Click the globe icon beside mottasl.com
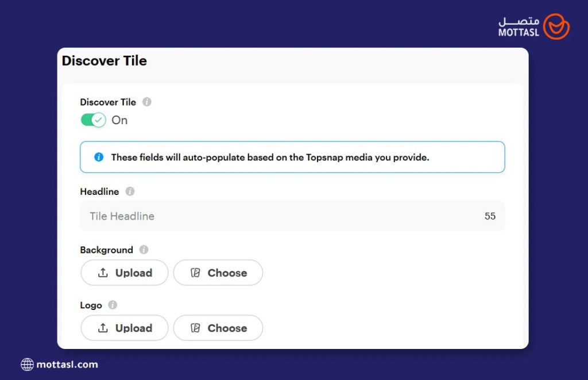588x380 pixels. [x=27, y=364]
